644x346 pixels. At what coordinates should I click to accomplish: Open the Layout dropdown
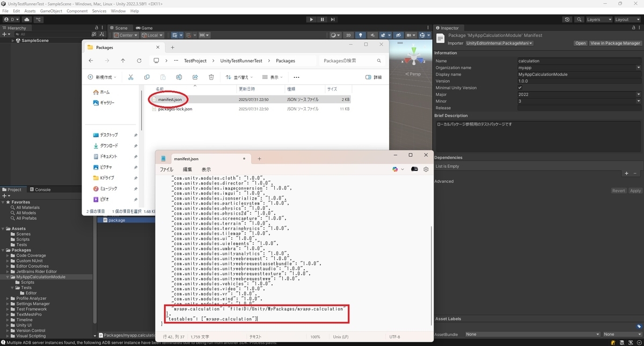click(627, 19)
